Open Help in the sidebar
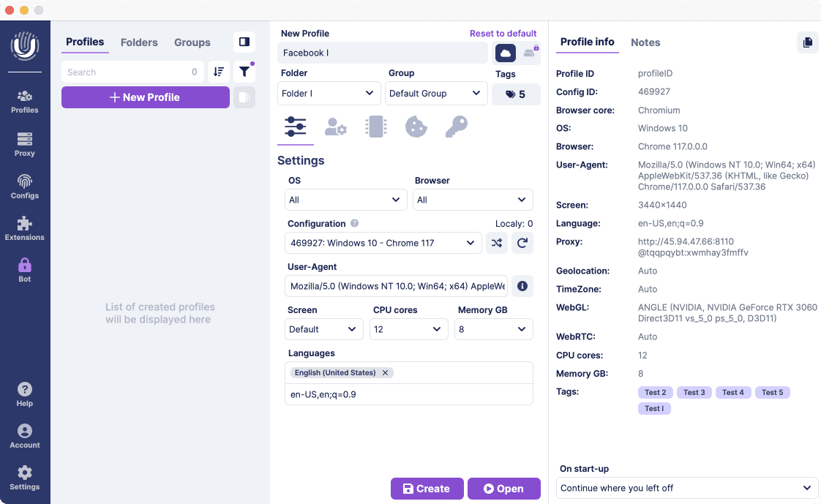 click(x=25, y=394)
